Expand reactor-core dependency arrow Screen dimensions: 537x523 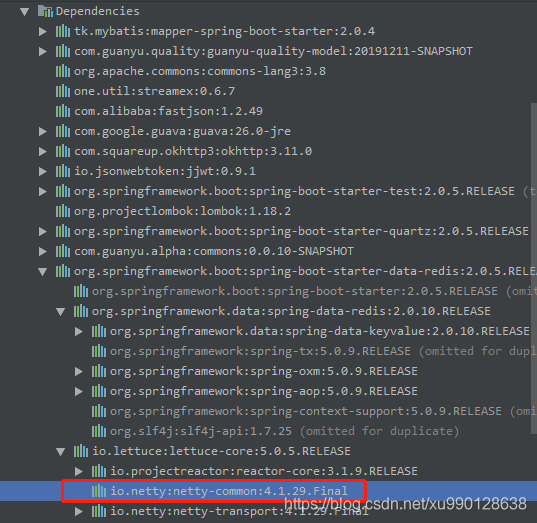click(x=78, y=471)
